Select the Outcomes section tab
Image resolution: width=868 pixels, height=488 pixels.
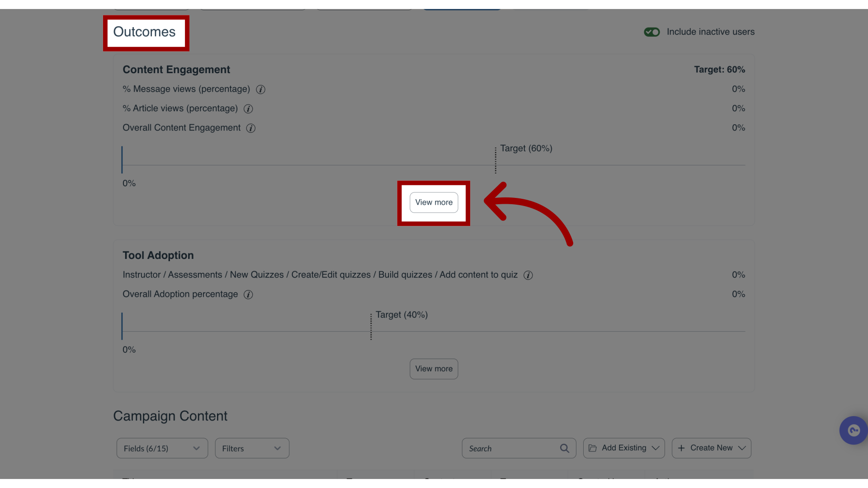click(x=145, y=32)
